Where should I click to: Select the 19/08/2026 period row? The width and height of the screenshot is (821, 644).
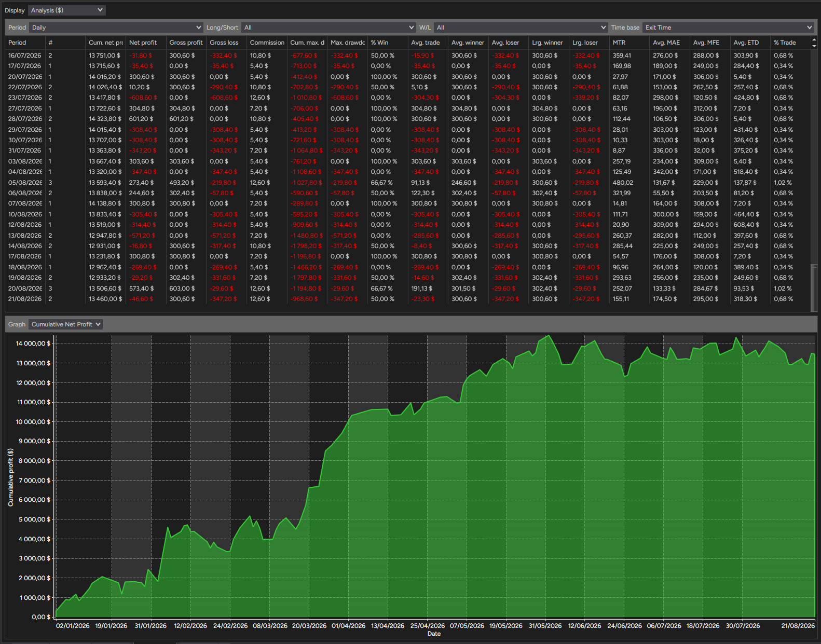(407, 278)
